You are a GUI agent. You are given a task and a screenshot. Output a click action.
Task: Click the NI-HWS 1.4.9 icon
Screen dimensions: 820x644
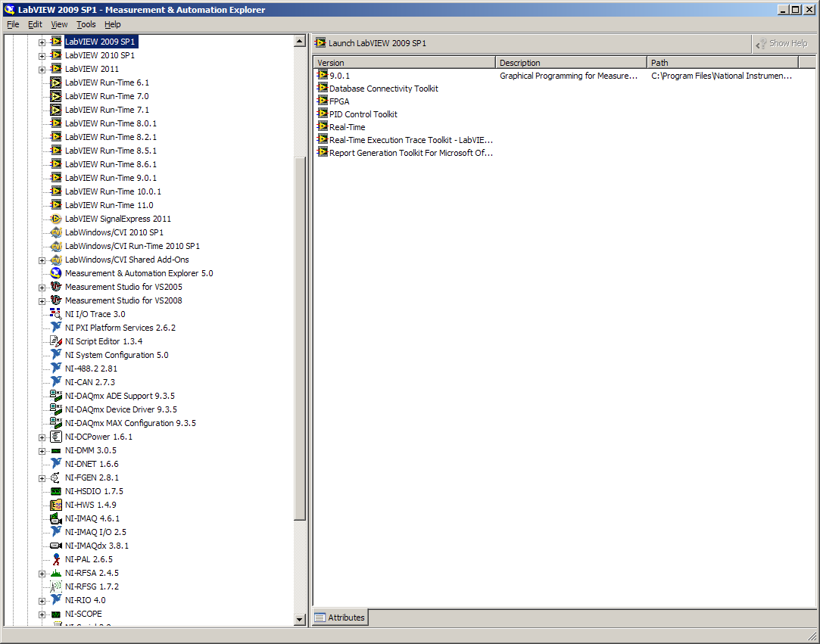pos(56,505)
